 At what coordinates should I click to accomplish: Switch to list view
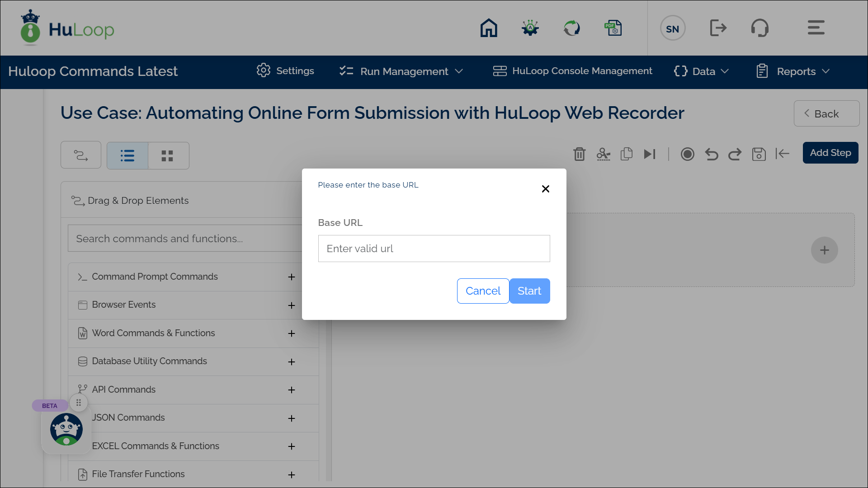(127, 156)
